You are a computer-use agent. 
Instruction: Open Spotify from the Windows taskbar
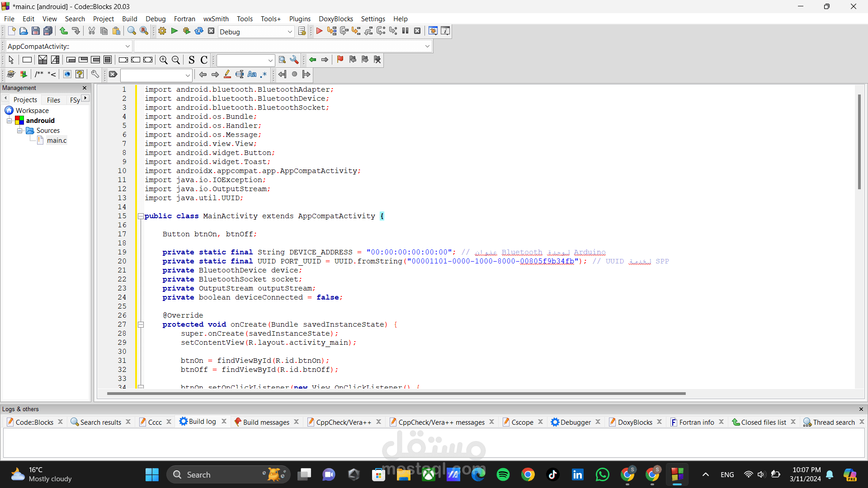pyautogui.click(x=503, y=474)
